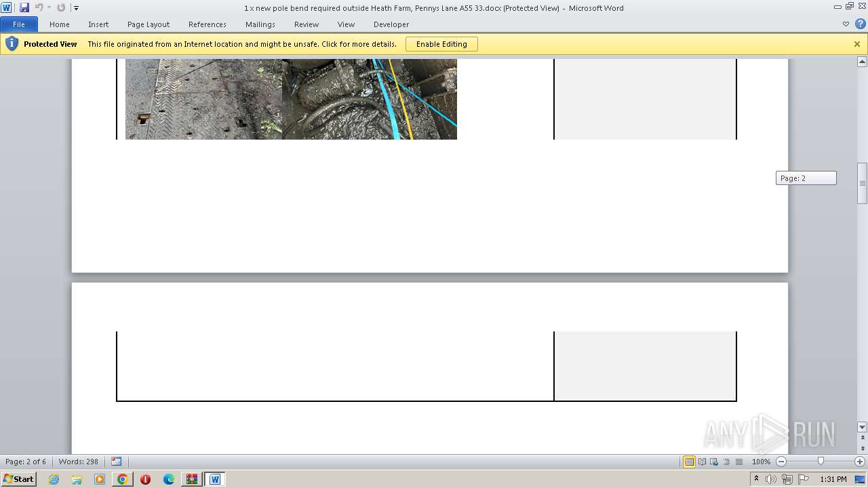Show hidden system tray icons
This screenshot has width=868, height=488.
757,479
